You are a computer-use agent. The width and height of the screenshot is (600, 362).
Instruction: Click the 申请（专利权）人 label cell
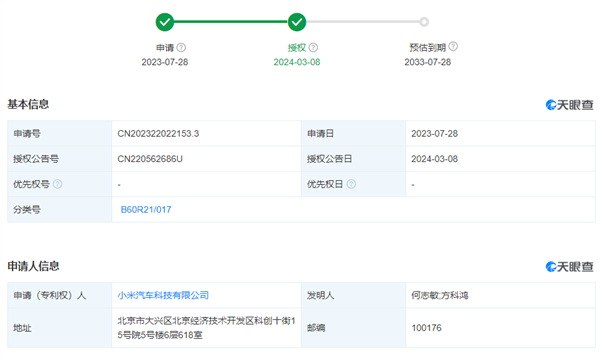click(x=59, y=295)
